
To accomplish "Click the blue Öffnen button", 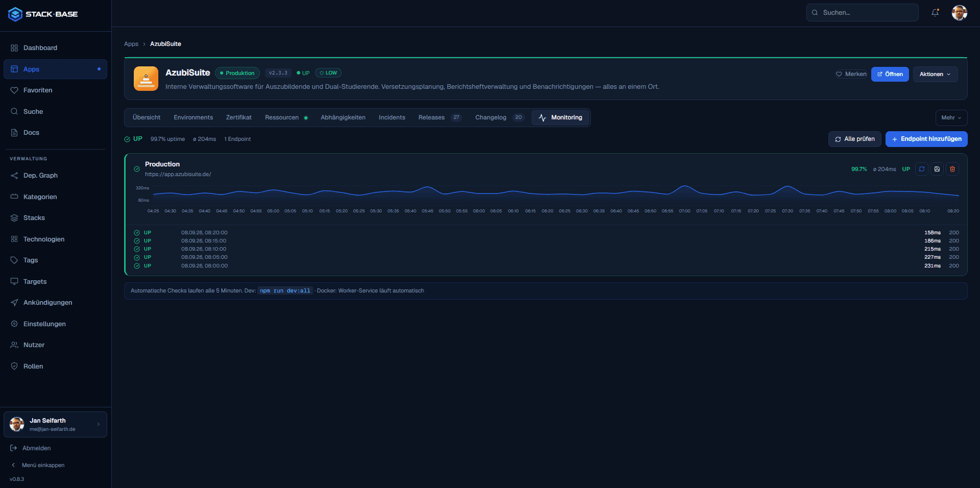I will point(890,74).
